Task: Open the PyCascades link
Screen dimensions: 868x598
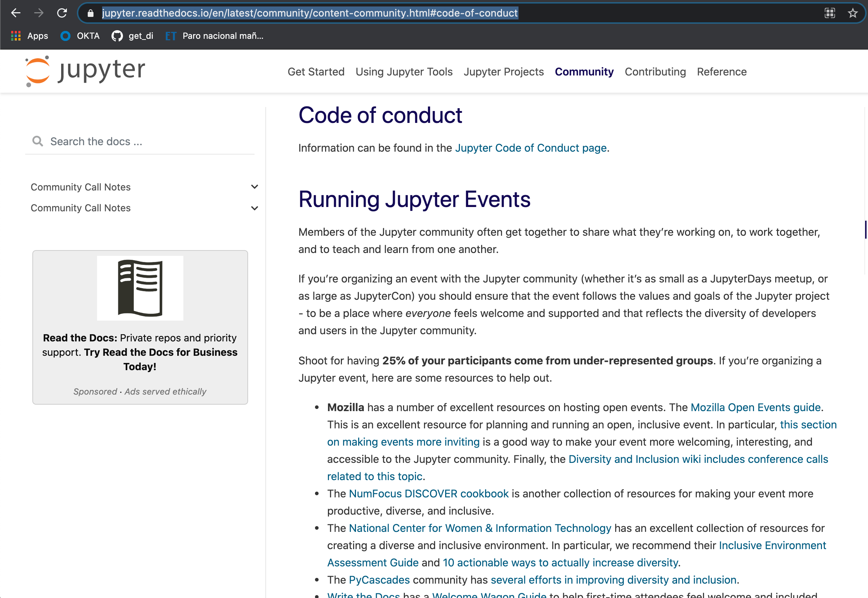Action: pos(379,580)
